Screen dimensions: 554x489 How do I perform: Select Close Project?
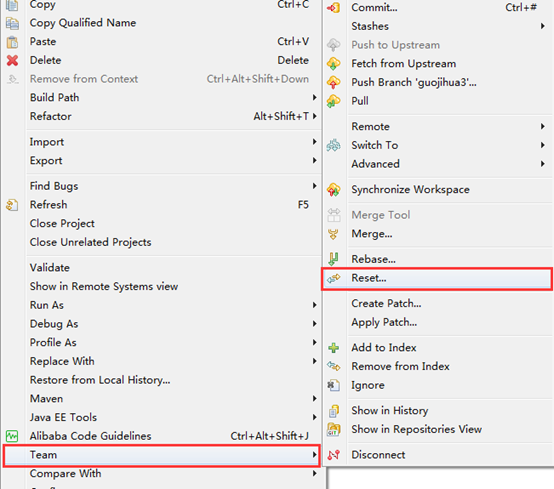click(x=62, y=224)
